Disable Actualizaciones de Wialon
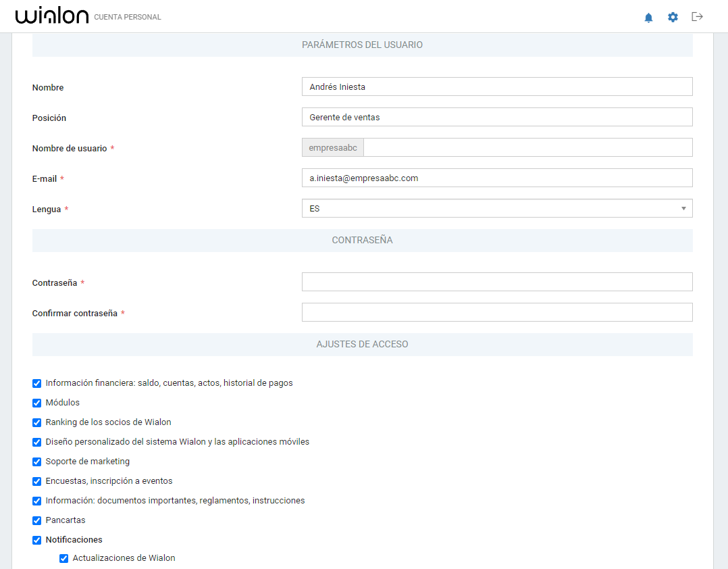The height and width of the screenshot is (569, 728). [63, 558]
